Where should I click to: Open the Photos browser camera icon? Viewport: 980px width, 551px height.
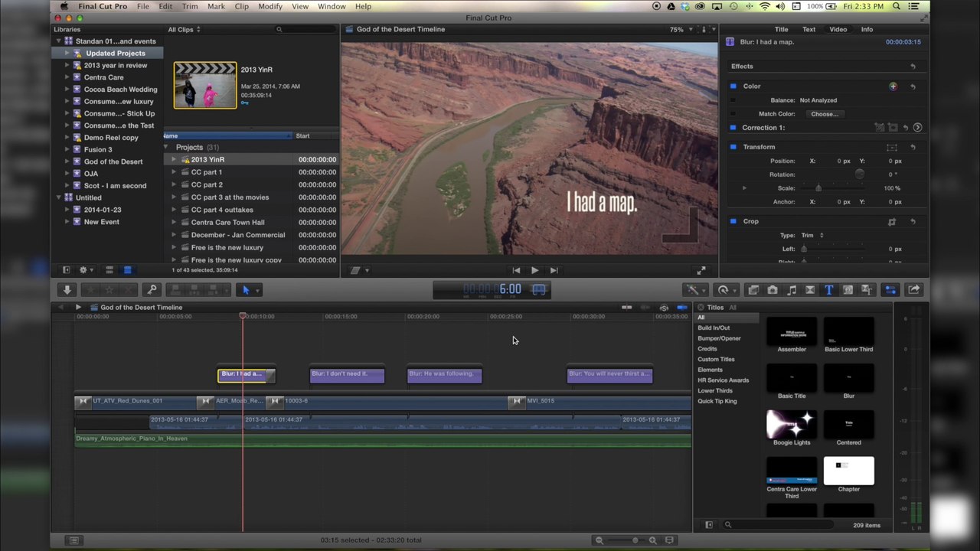(x=772, y=290)
